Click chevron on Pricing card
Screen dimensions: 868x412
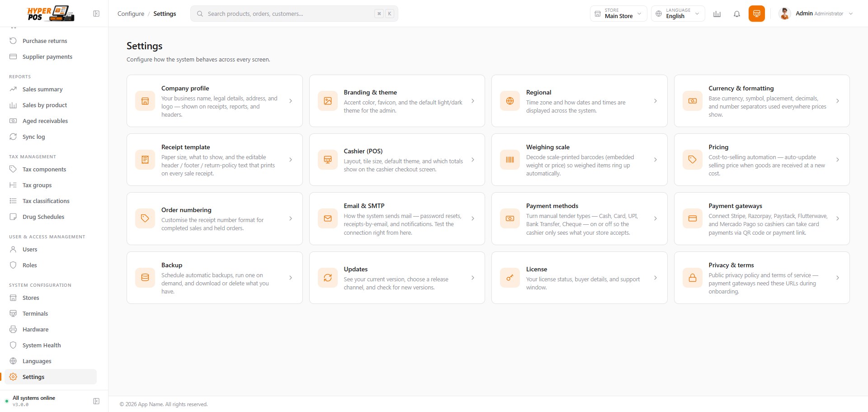(x=838, y=160)
